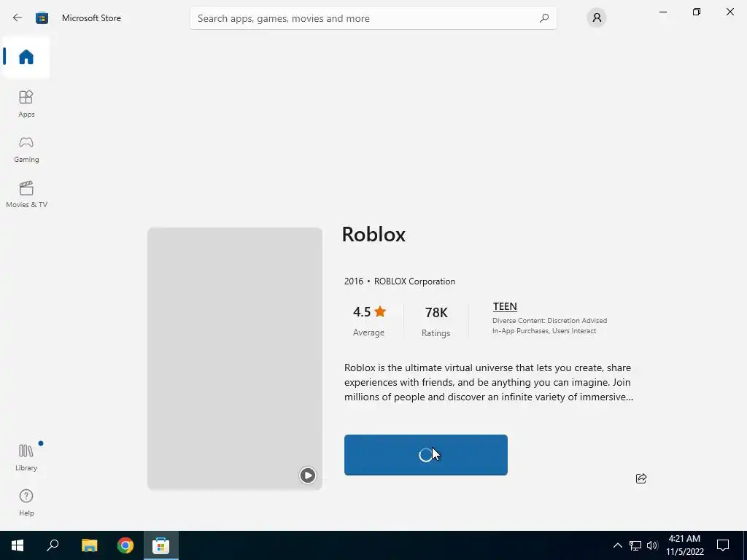
Task: Open the TEEN rating link
Action: (505, 306)
